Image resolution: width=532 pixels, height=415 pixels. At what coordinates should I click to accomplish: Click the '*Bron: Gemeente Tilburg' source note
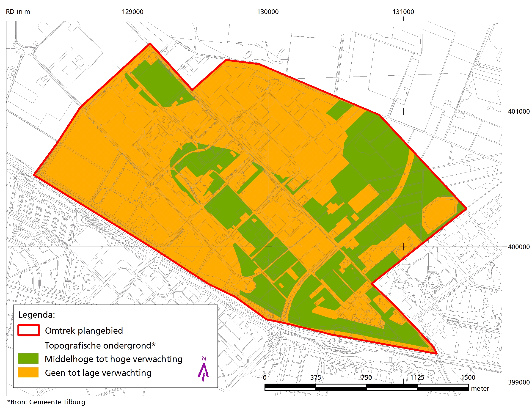pos(46,402)
